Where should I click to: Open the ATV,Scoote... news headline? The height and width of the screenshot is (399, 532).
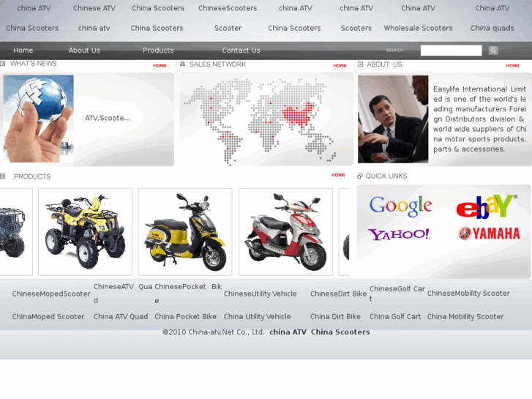(108, 118)
